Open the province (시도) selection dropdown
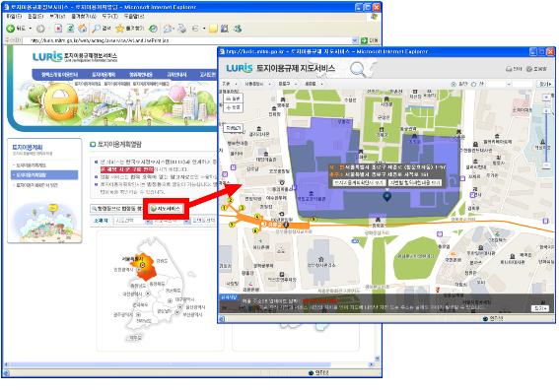The width and height of the screenshot is (559, 392). (133, 221)
